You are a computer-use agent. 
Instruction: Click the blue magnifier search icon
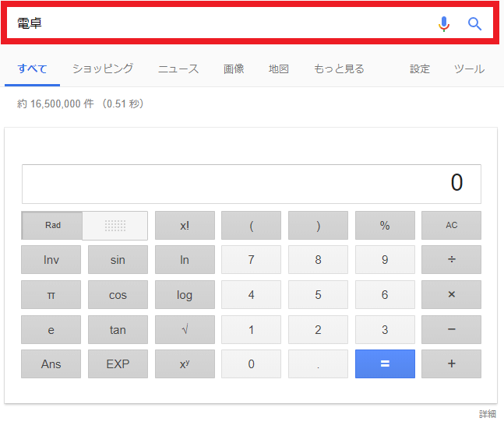tap(474, 24)
